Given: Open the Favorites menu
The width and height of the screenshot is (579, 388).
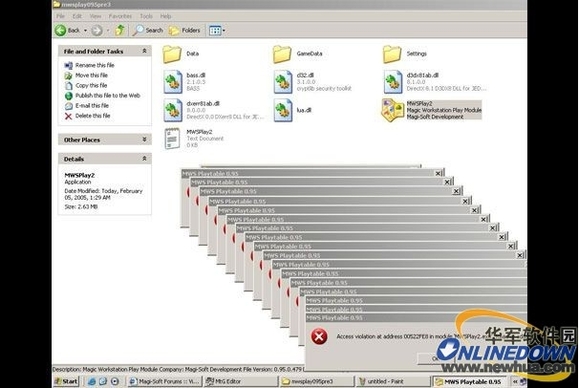Looking at the screenshot, I should [x=120, y=16].
